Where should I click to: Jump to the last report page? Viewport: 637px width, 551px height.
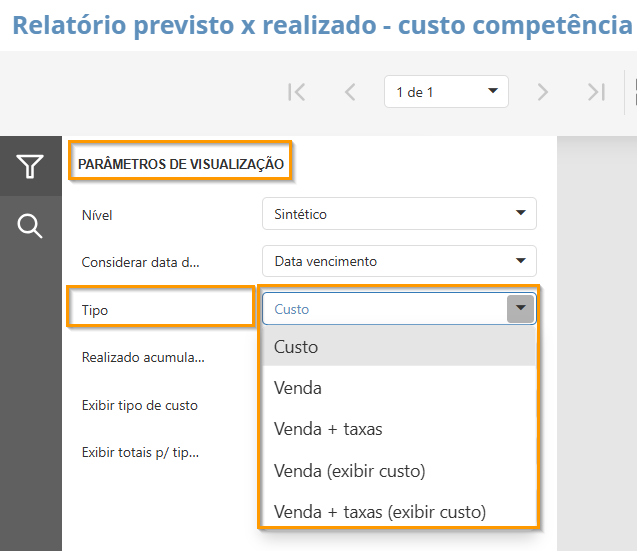pos(597,92)
